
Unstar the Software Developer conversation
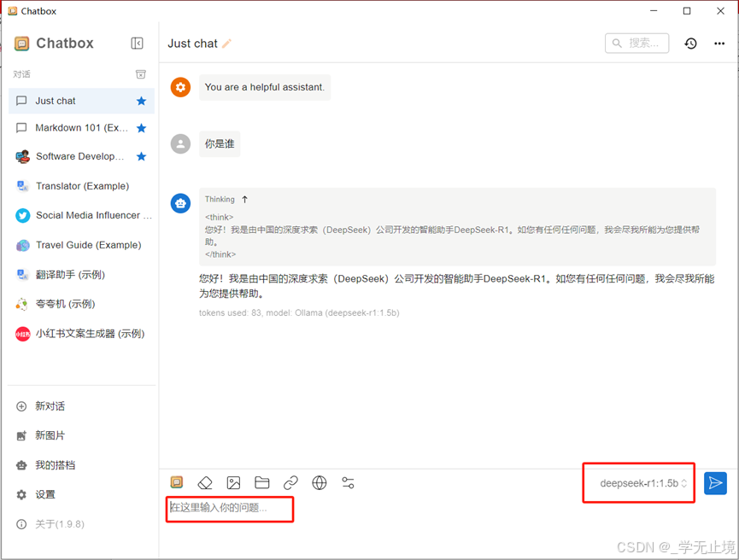(141, 156)
